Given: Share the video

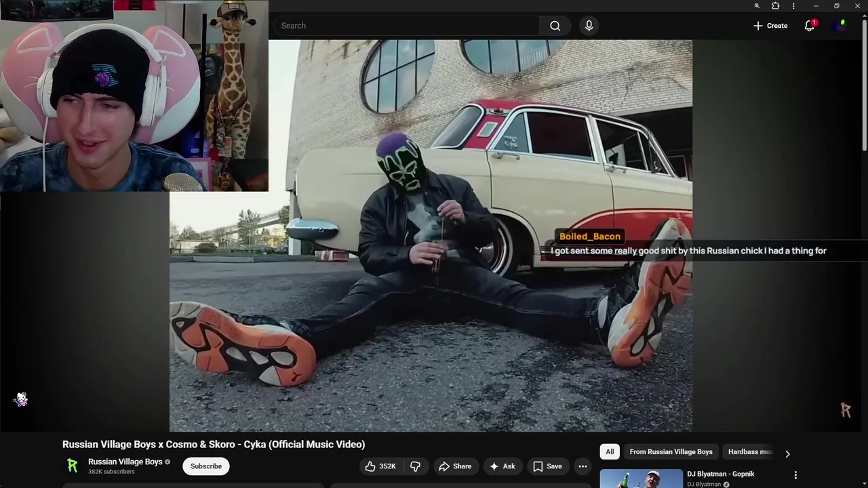Looking at the screenshot, I should [x=455, y=466].
